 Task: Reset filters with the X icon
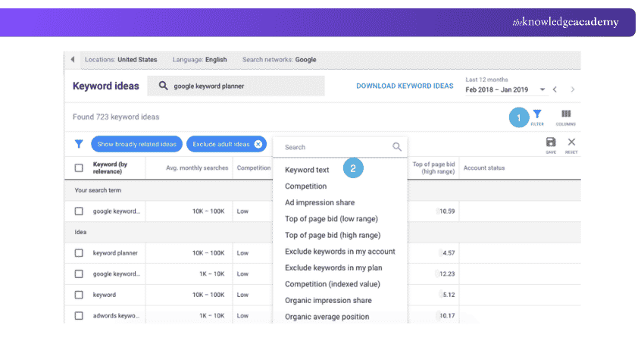tap(571, 142)
